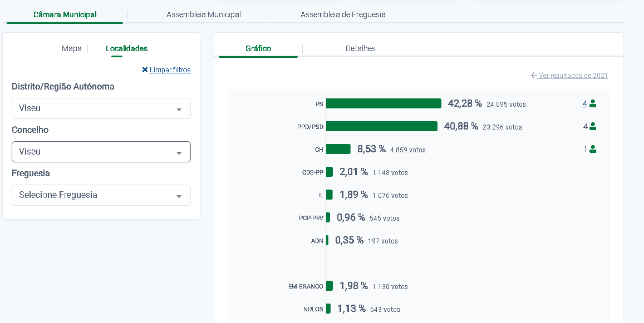The height and width of the screenshot is (323, 644).
Task: Click the back arrow before Ver resultados de 2021
Action: click(534, 76)
